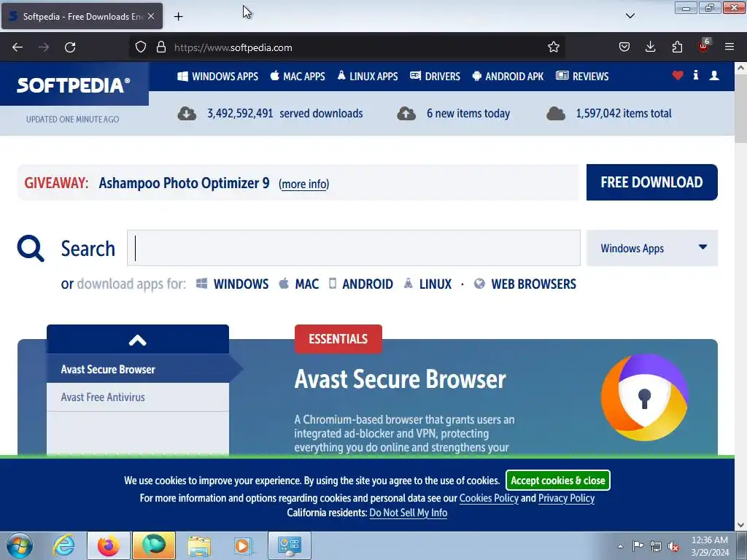Click the info 'i' icon in header
This screenshot has height=560, width=747.
(696, 75)
